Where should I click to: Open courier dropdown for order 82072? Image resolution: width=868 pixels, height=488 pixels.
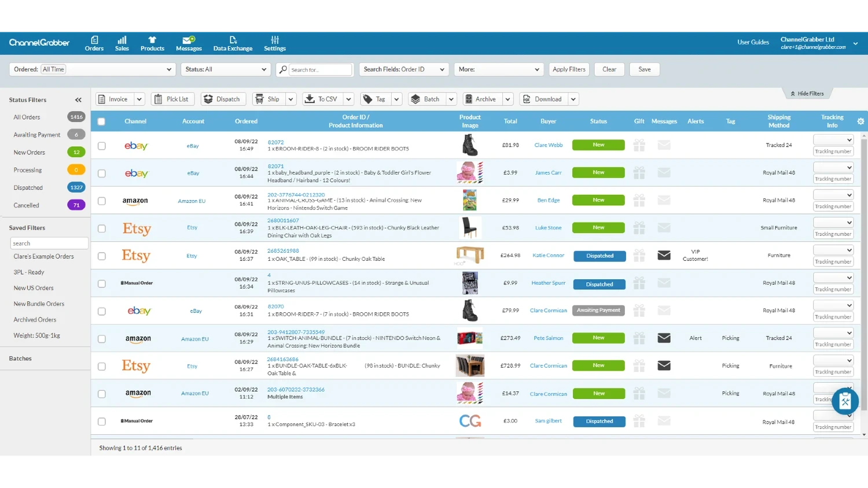pos(833,140)
